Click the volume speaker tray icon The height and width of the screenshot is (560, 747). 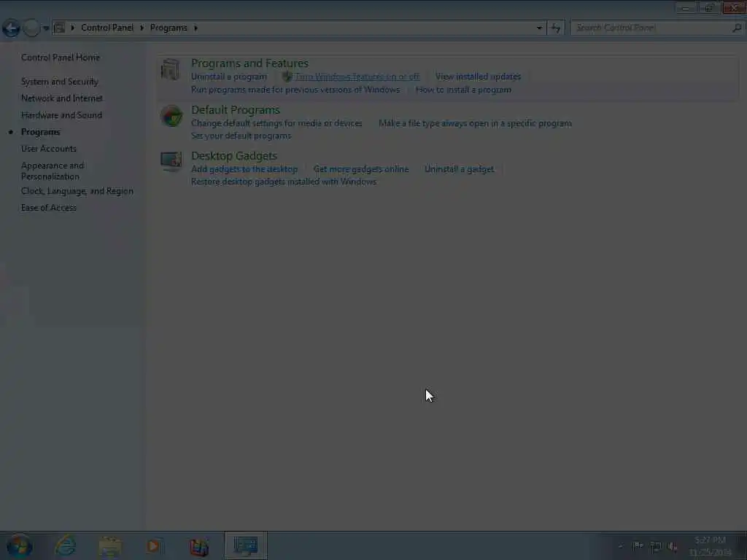click(x=673, y=546)
